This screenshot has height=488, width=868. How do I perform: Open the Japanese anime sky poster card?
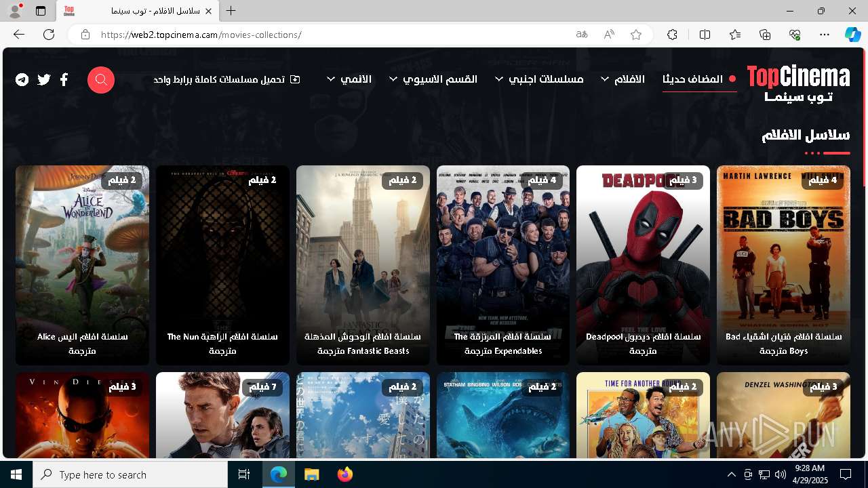pyautogui.click(x=363, y=415)
